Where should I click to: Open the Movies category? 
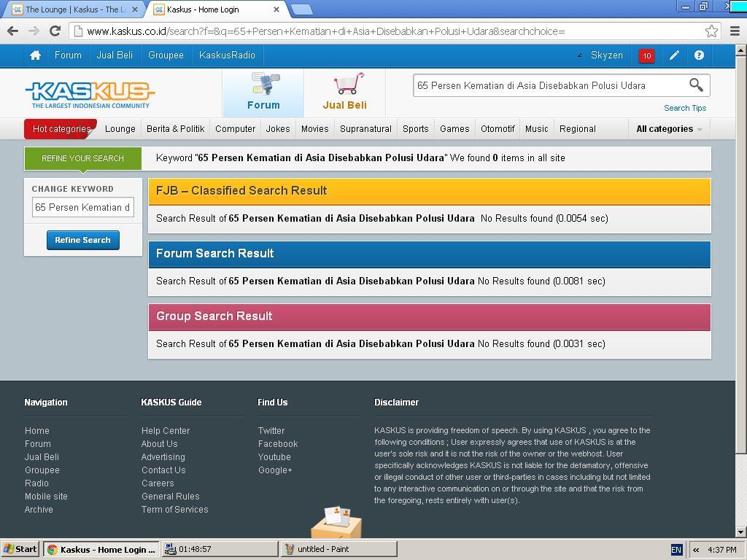(x=315, y=129)
